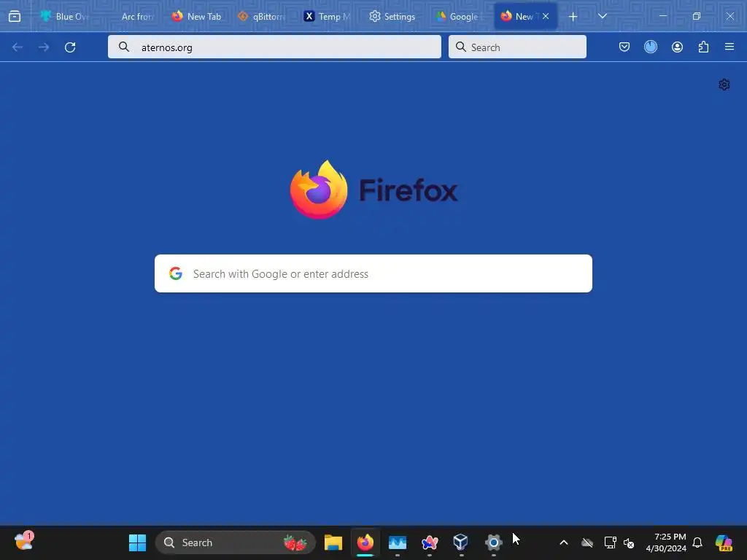Reload the current page
The image size is (747, 560).
click(70, 47)
